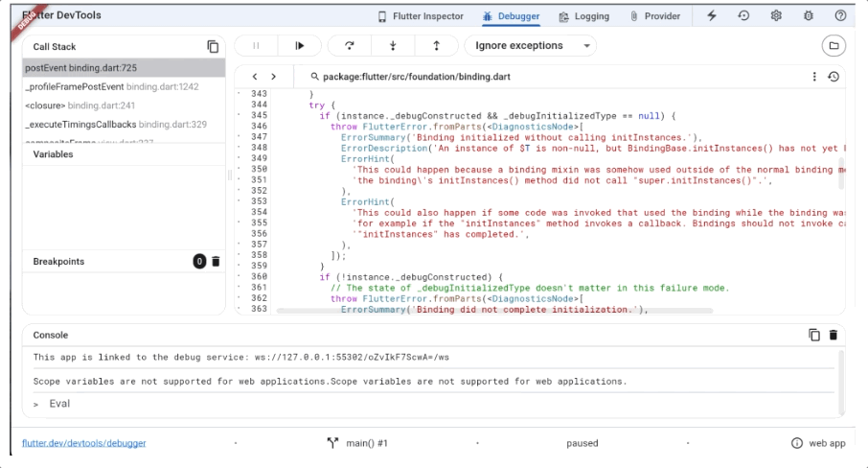
Task: Click line number 360 in gutter
Action: pyautogui.click(x=259, y=276)
